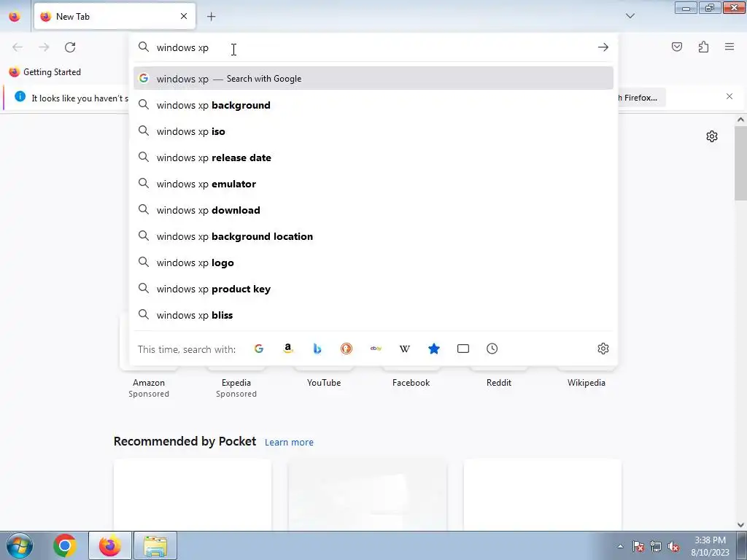Screen dimensions: 747x560
Task: Click the page vertical scrollbar thumb
Action: click(x=740, y=162)
